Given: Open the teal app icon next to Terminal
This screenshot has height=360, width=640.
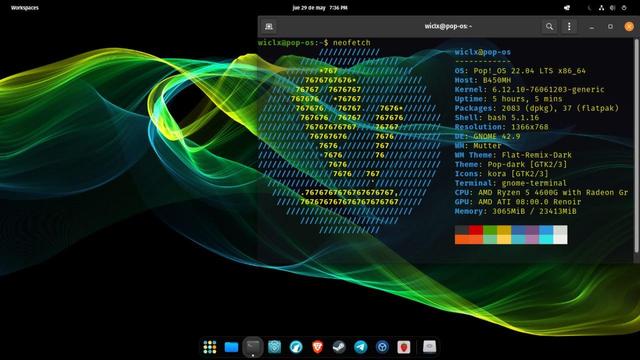Looking at the screenshot, I should tap(274, 347).
